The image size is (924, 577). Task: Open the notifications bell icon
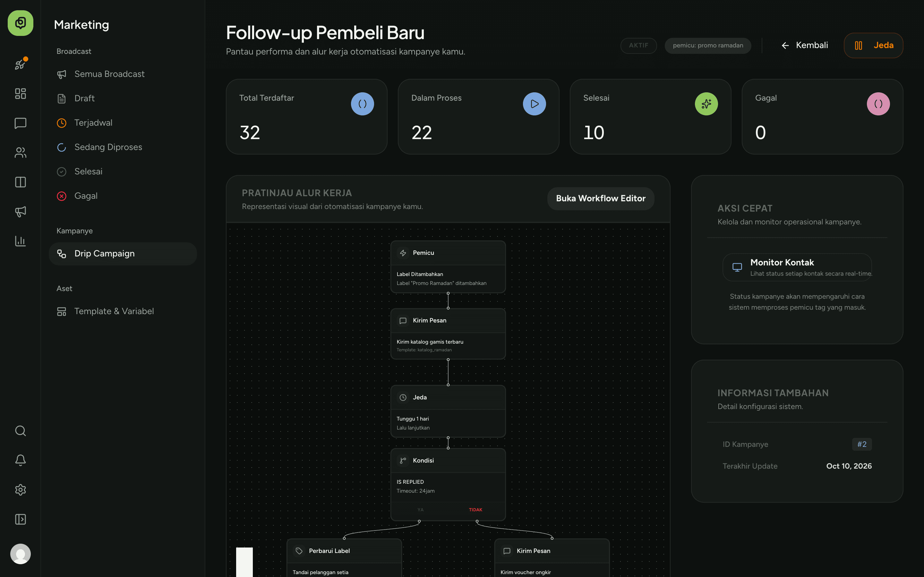pos(20,460)
